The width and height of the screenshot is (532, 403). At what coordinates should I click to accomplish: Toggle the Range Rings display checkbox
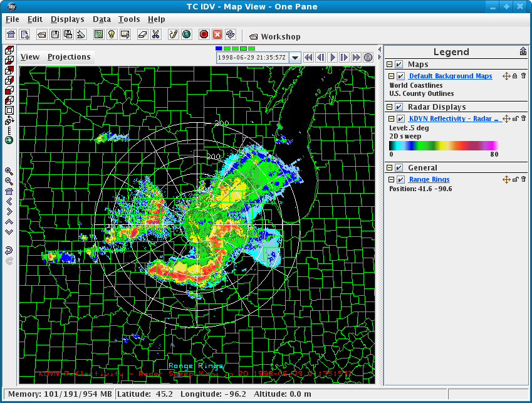[x=400, y=180]
